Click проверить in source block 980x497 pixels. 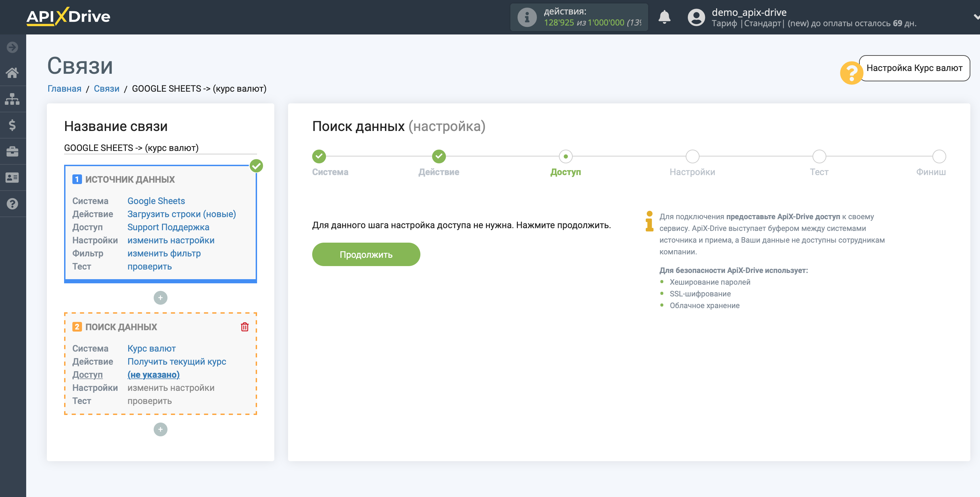pos(150,267)
